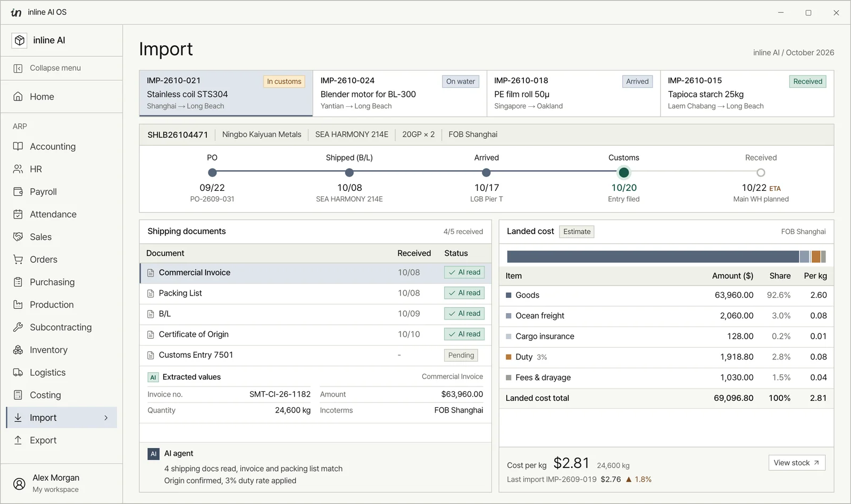851x504 pixels.
Task: Click the B/L document file icon
Action: 151,314
